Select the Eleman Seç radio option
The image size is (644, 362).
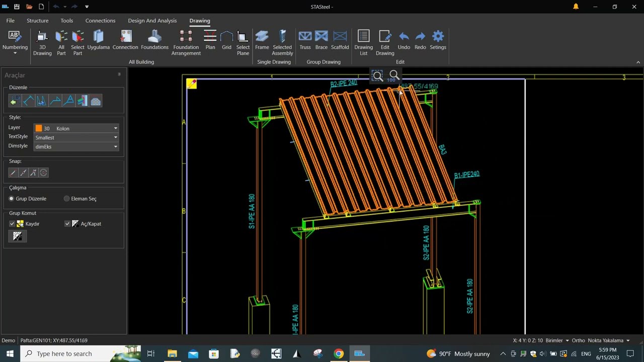pyautogui.click(x=67, y=199)
